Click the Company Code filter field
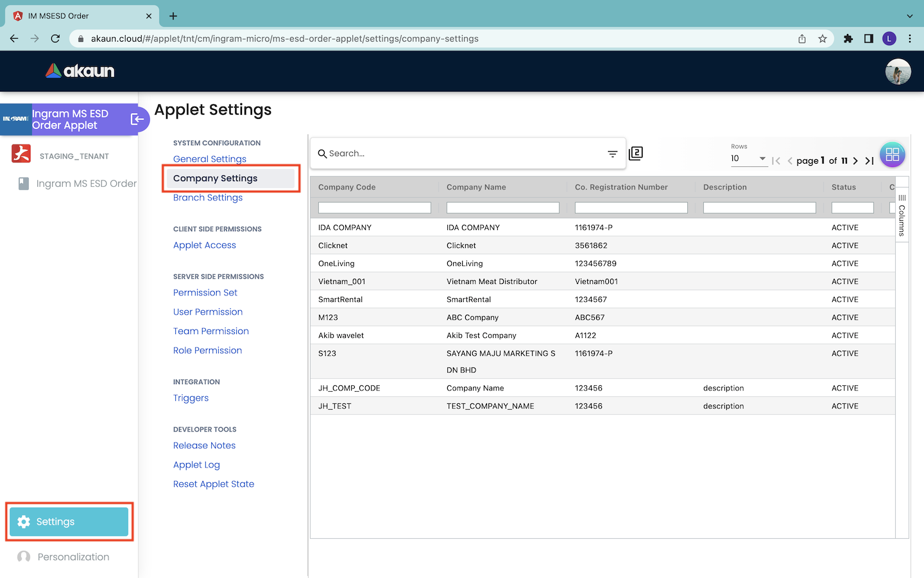924x578 pixels. (374, 208)
